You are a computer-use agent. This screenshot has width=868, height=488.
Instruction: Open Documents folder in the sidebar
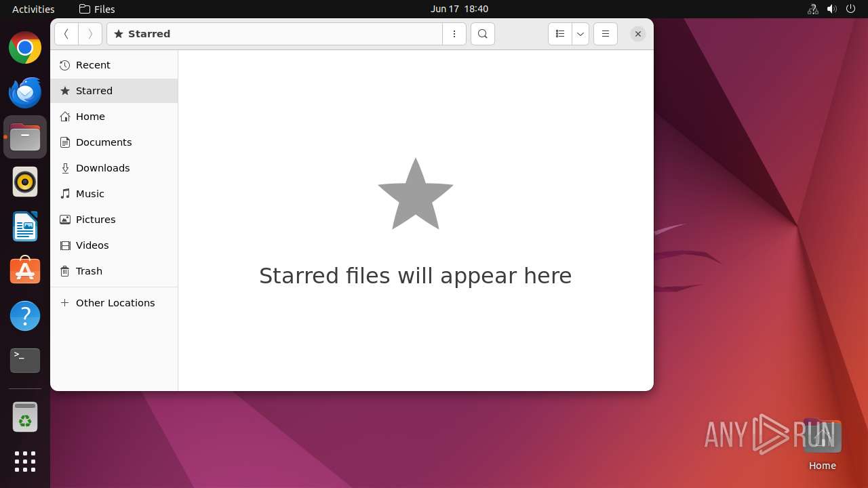click(x=114, y=142)
